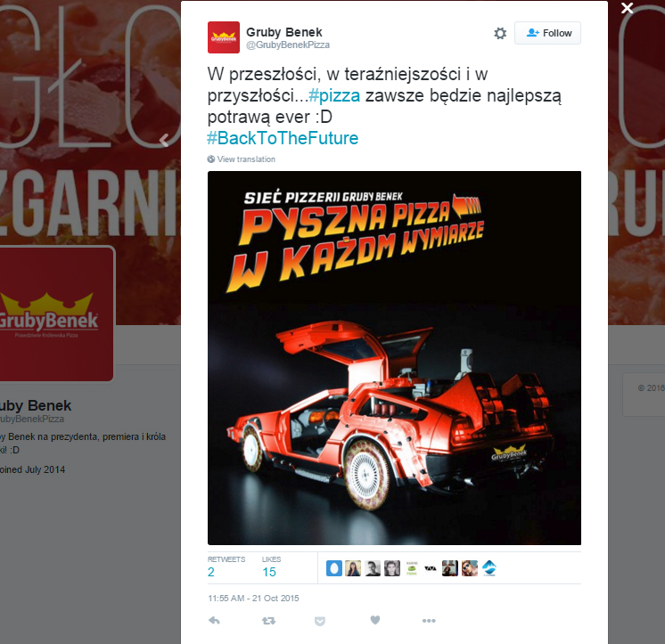Open the tweet timestamp 21 Oct 2015

click(x=253, y=599)
